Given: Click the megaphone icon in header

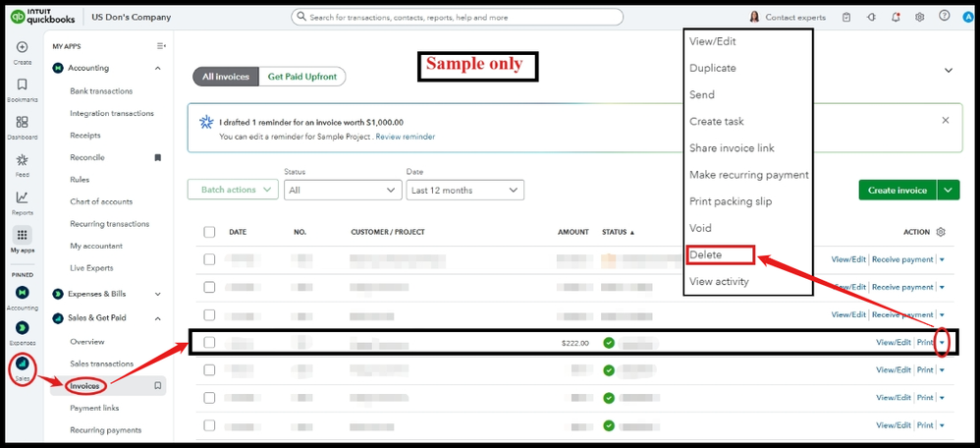Looking at the screenshot, I should [x=871, y=18].
